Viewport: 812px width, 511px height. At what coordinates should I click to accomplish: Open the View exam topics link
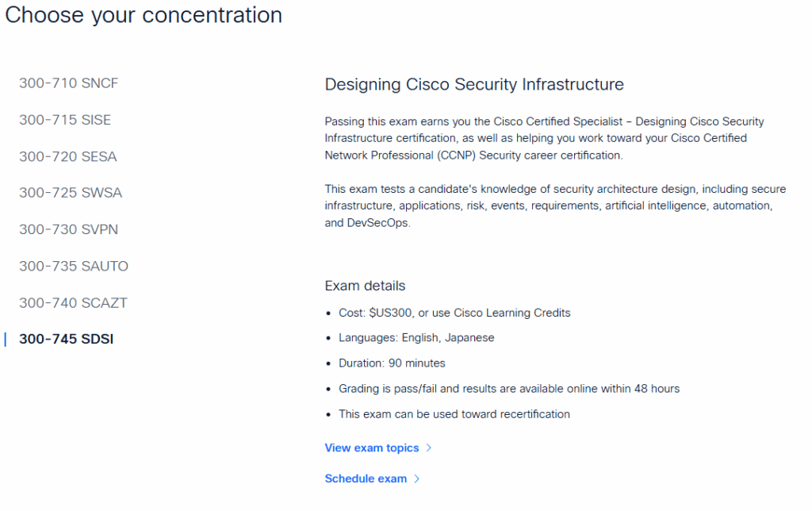click(372, 448)
